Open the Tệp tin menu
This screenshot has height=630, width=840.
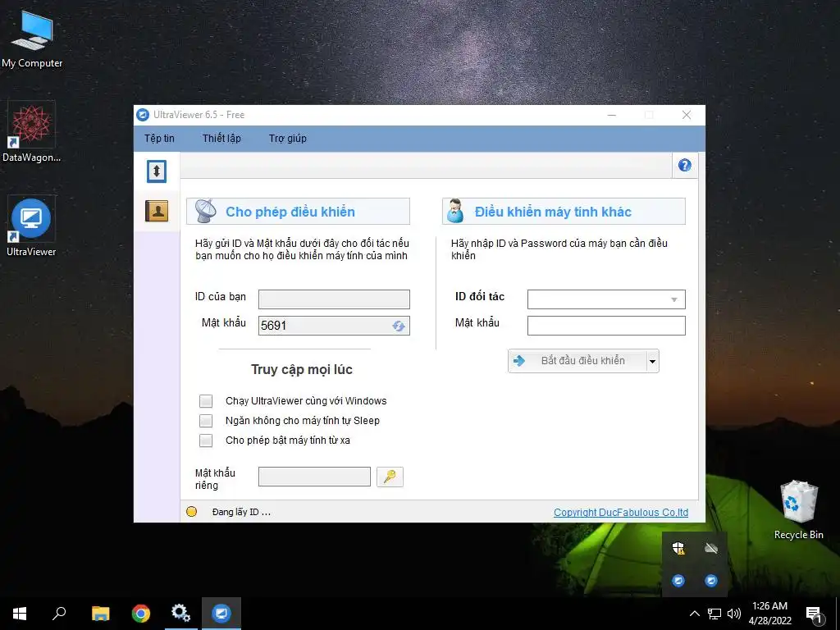pos(159,138)
